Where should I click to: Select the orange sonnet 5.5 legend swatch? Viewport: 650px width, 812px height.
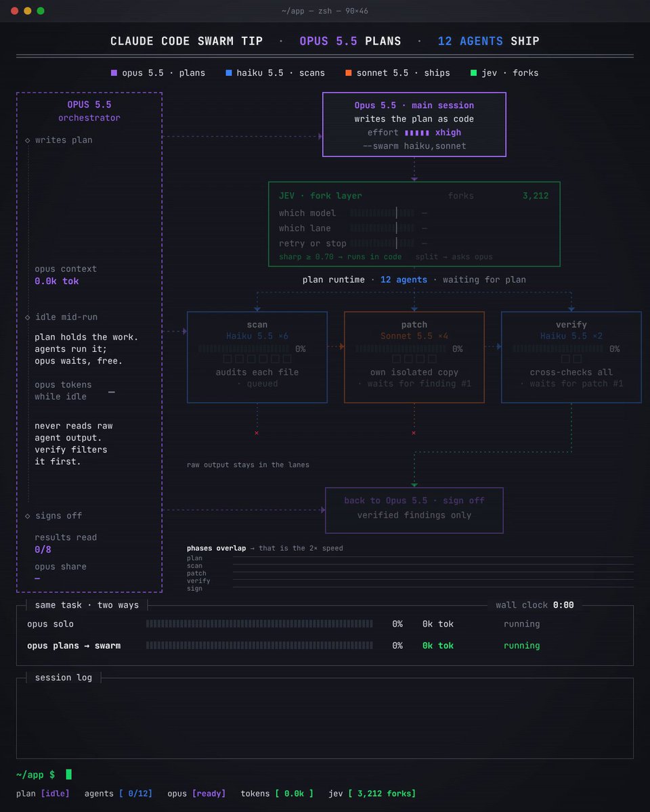[x=348, y=72]
